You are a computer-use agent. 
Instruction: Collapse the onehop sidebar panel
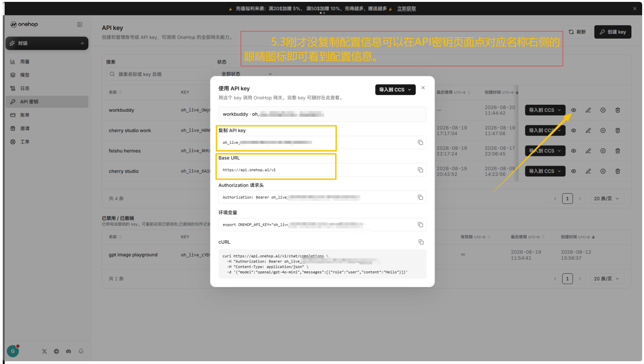point(80,25)
